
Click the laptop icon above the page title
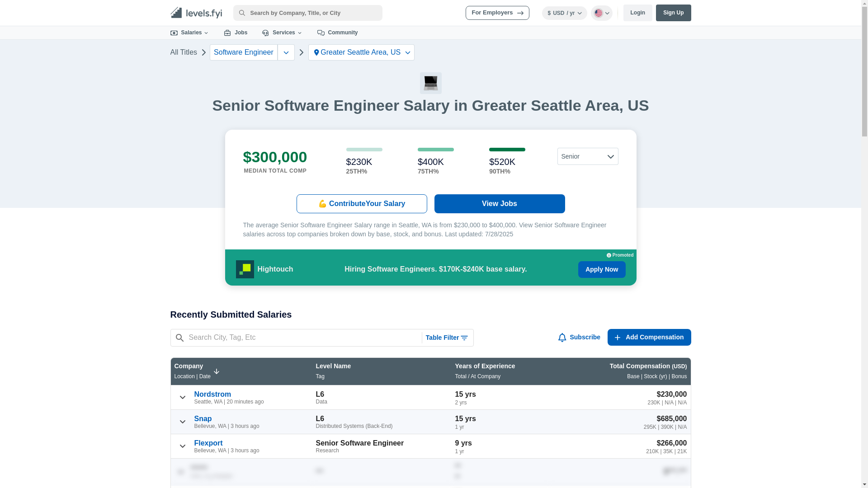click(x=431, y=83)
